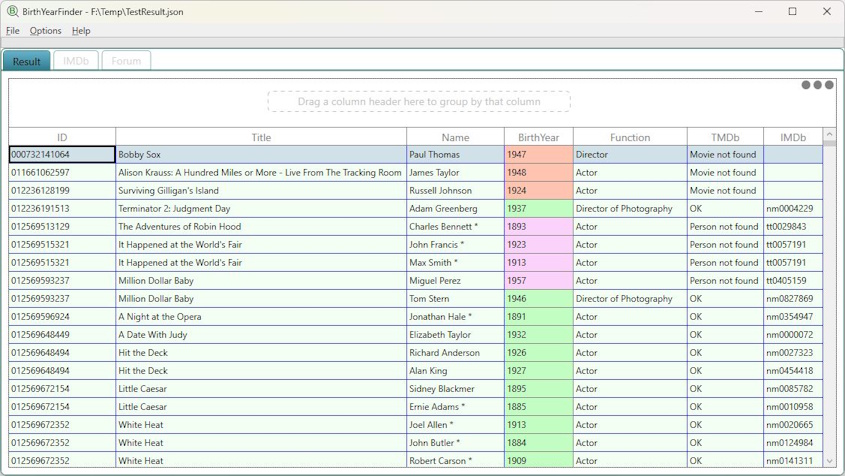Select ID cell 000732141064
Viewport: 845px width, 476px height.
click(x=62, y=155)
